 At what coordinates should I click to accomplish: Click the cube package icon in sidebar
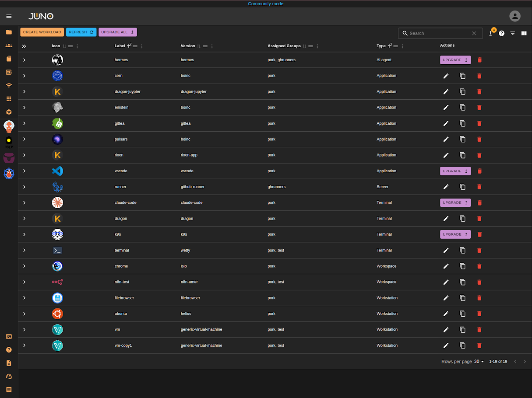point(9,112)
